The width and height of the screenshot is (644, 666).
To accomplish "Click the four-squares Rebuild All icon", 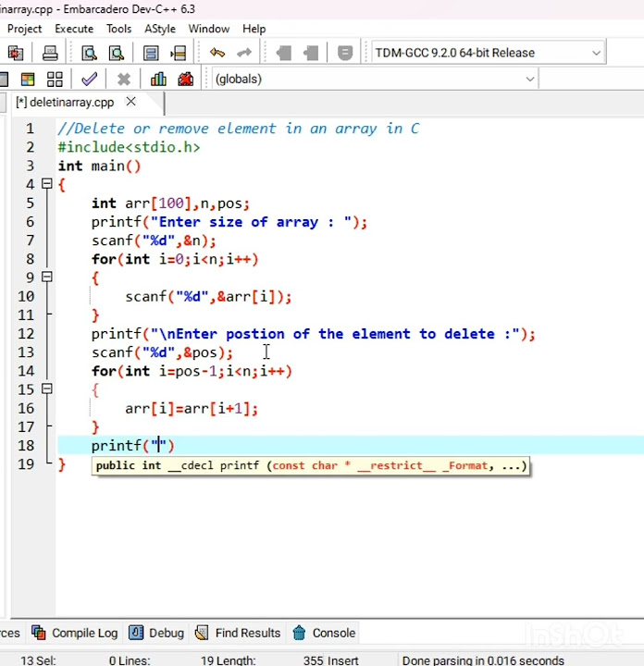I will (55, 80).
